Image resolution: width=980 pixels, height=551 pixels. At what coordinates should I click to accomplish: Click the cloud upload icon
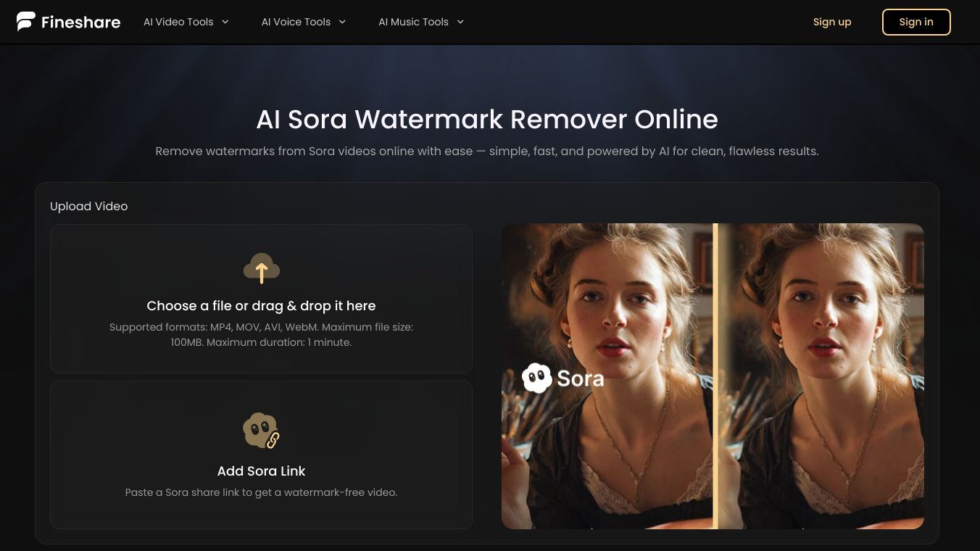(x=262, y=268)
